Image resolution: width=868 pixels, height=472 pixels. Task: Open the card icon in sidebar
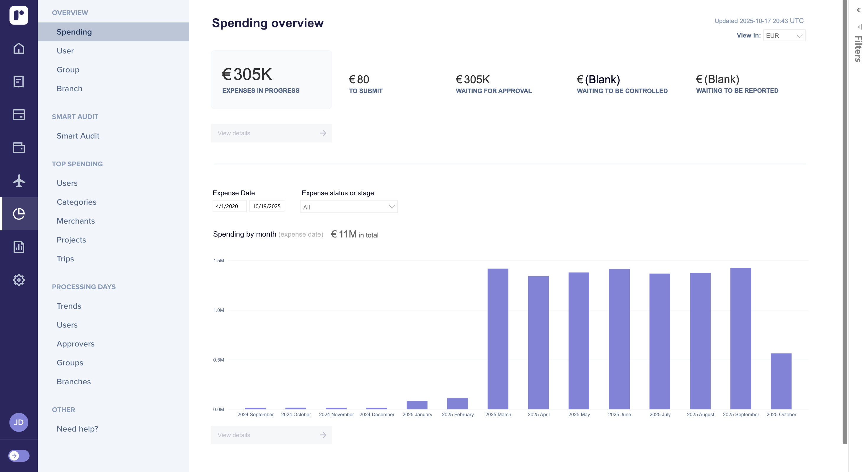19,114
